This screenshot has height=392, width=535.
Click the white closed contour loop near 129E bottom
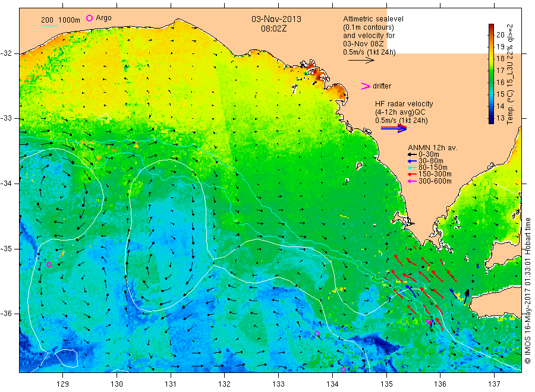67,358
